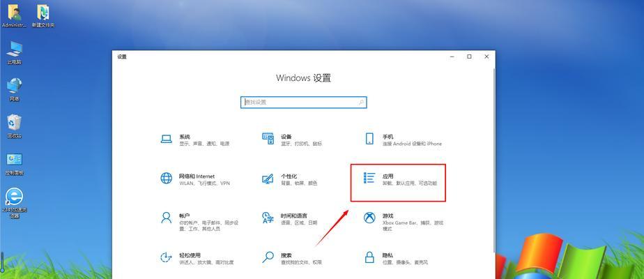Screen dimensions: 644x279
Task: Click '连接 Android 设备和 iPhone' description
Action: point(412,144)
